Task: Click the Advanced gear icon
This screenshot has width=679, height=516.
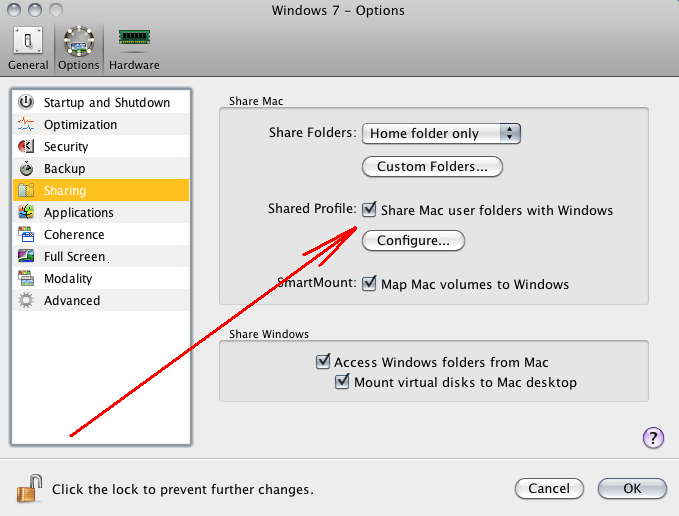Action: click(x=26, y=300)
